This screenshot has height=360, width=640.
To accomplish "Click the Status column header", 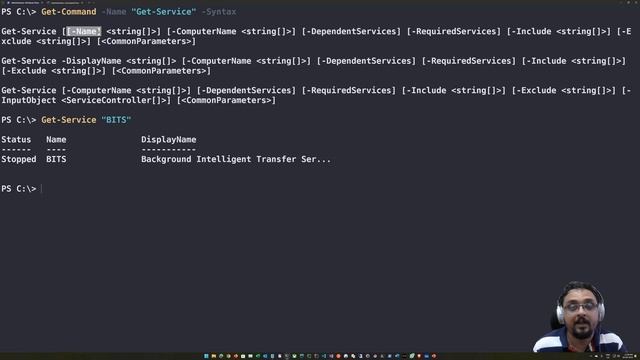I will (16, 140).
